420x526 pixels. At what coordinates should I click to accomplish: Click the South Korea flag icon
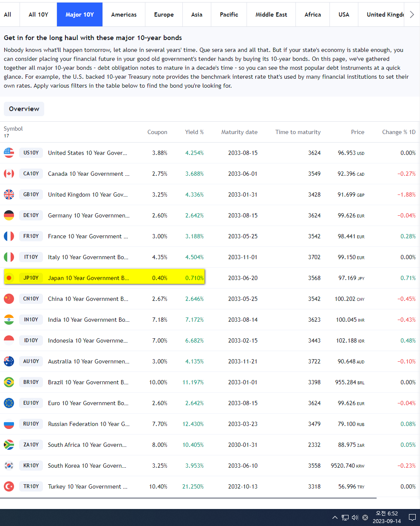(9, 466)
